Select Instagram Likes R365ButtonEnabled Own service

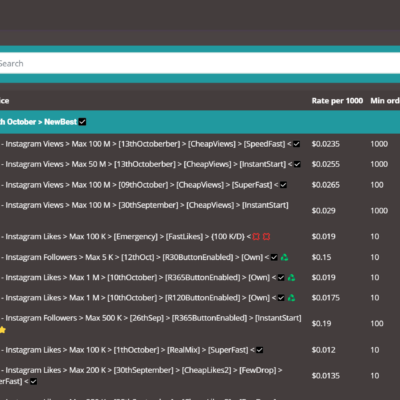coord(148,278)
